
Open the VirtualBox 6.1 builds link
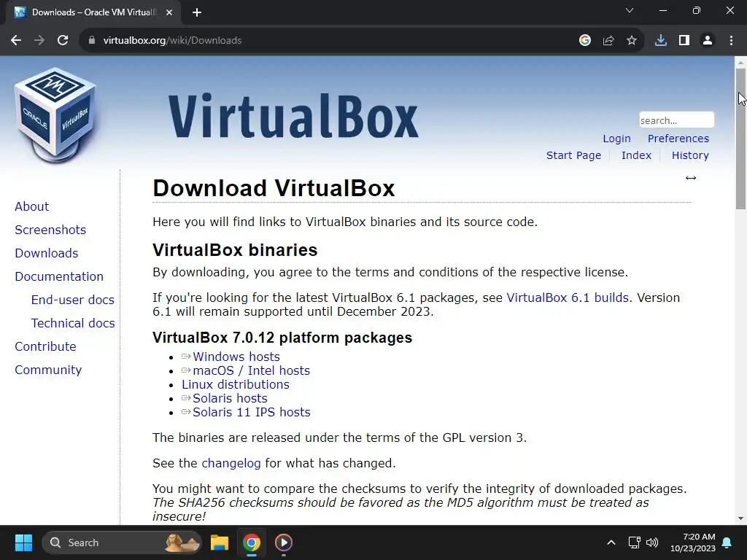click(x=568, y=297)
